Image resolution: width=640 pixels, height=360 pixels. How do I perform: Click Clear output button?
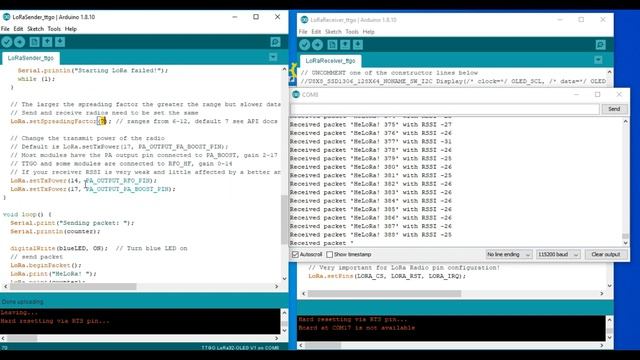[x=606, y=254]
